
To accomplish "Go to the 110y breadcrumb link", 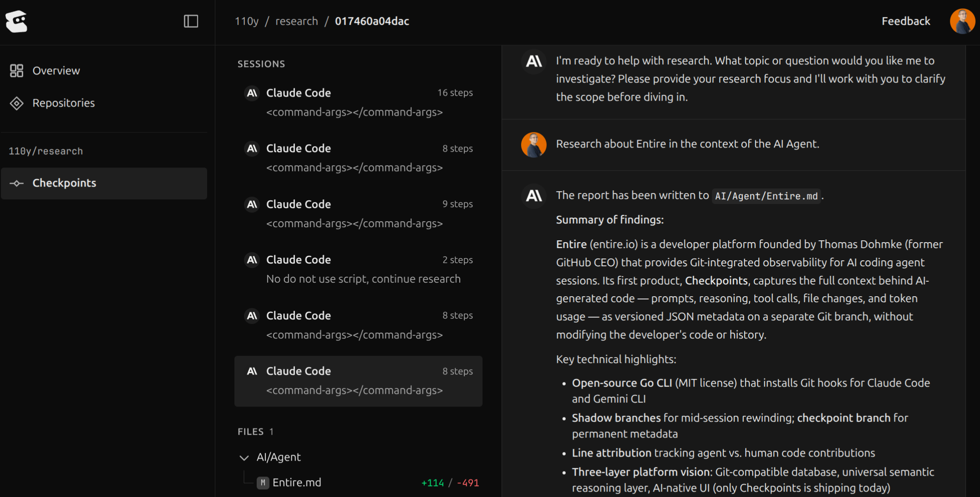I will click(x=247, y=21).
